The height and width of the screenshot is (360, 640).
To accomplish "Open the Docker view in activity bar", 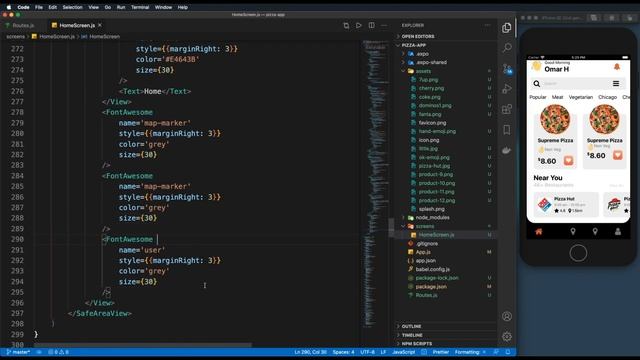I will coord(507,150).
